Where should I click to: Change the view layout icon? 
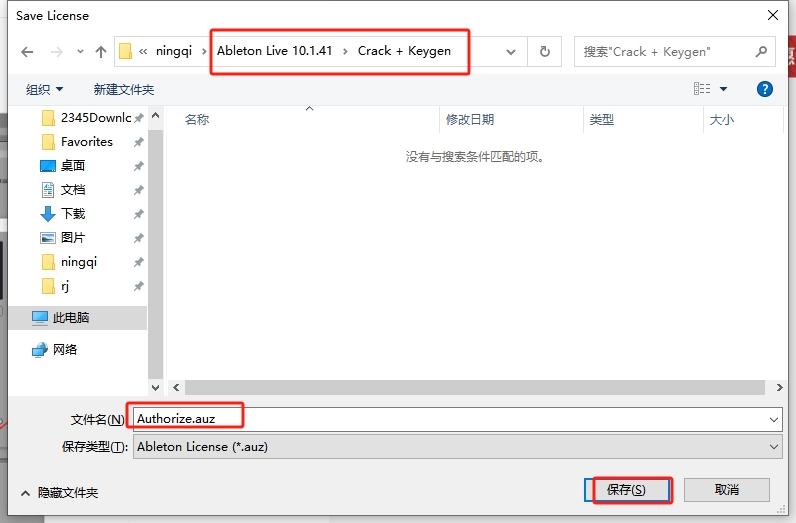click(702, 89)
